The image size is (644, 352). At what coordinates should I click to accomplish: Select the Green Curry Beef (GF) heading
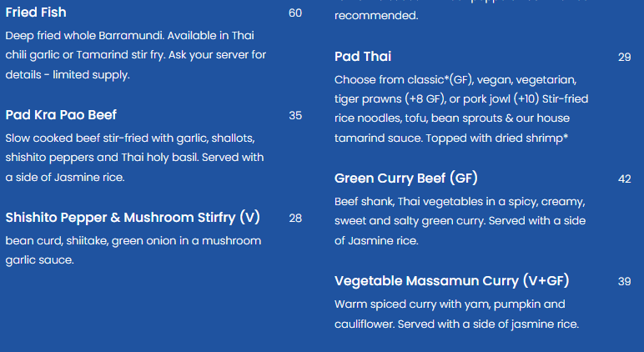[405, 179]
